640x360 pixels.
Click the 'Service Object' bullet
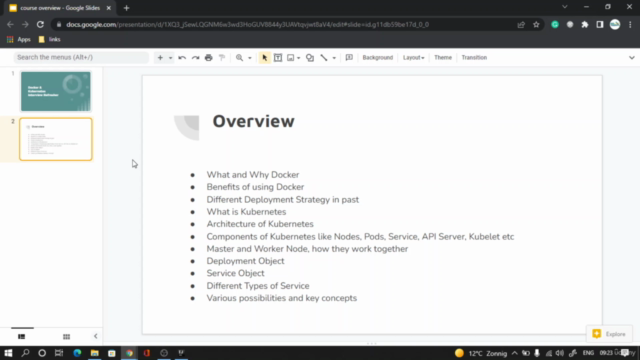tap(235, 273)
